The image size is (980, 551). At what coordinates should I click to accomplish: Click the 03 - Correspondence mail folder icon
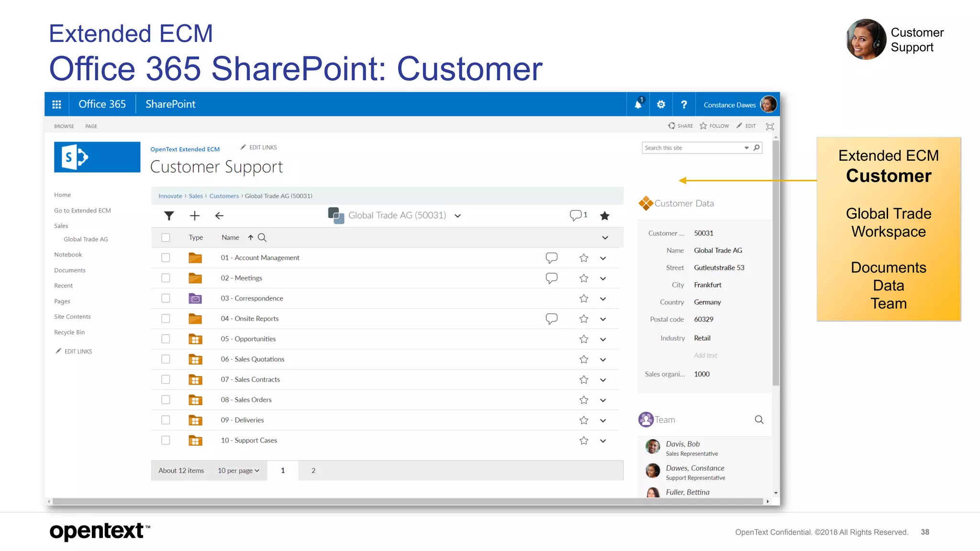pyautogui.click(x=195, y=298)
